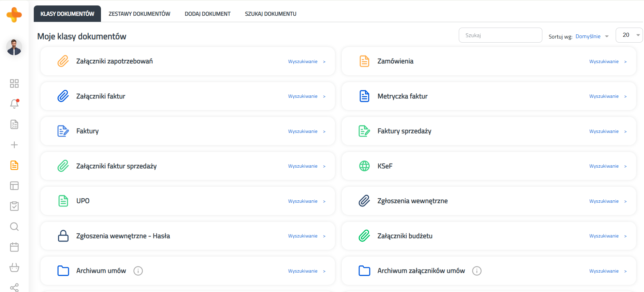Expand the Sortuj wg Domyślnie dropdown

pyautogui.click(x=592, y=36)
